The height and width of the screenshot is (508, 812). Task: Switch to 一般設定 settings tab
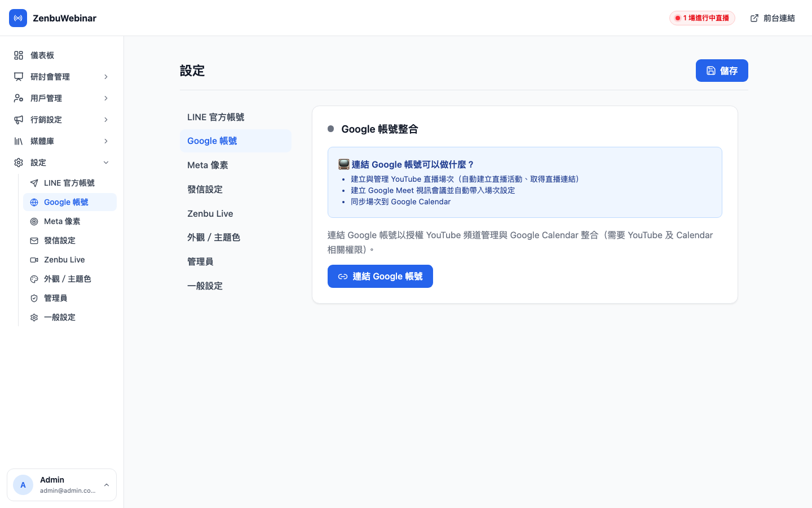[x=236, y=286]
